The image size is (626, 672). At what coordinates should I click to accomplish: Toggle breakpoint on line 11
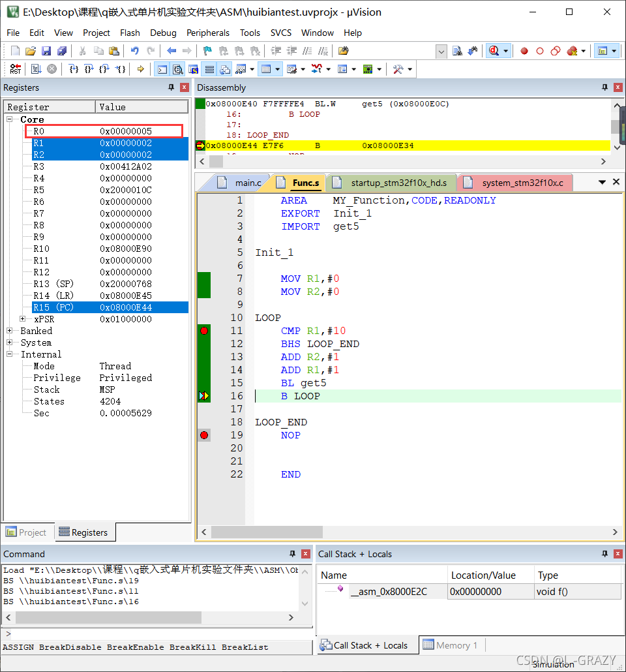click(204, 330)
